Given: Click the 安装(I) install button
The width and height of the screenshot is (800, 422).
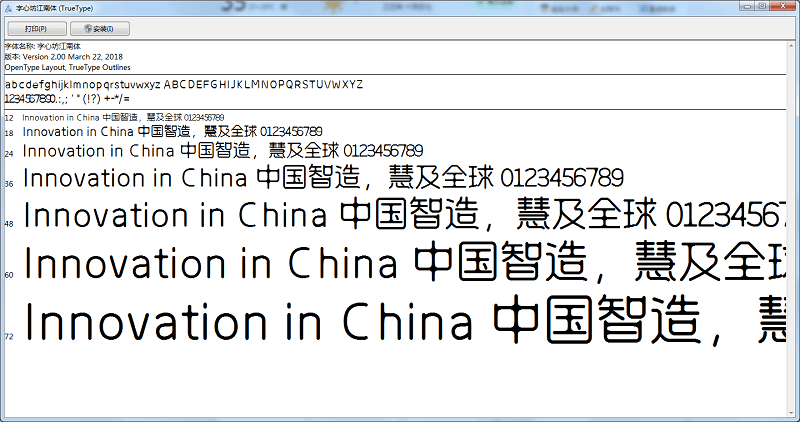Looking at the screenshot, I should tap(100, 28).
